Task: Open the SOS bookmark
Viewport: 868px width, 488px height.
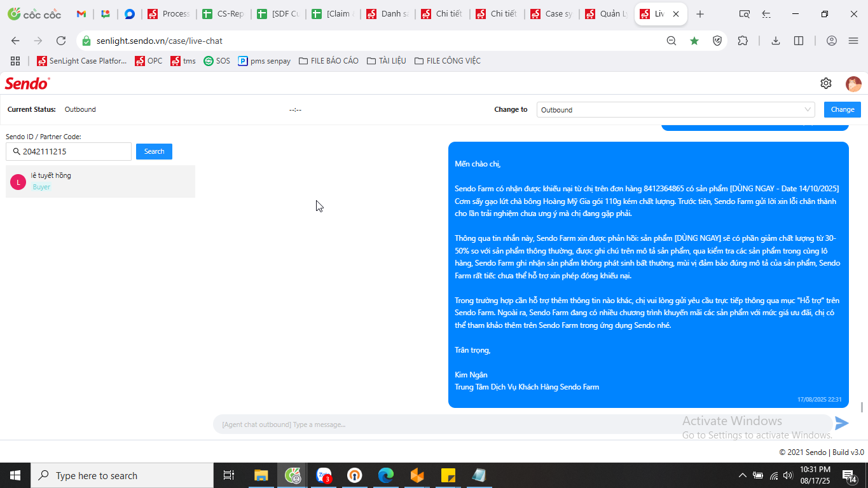Action: point(217,61)
